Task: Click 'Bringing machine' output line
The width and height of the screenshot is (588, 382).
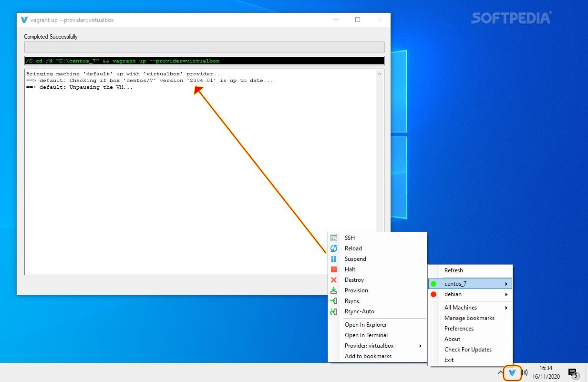Action: coord(124,74)
